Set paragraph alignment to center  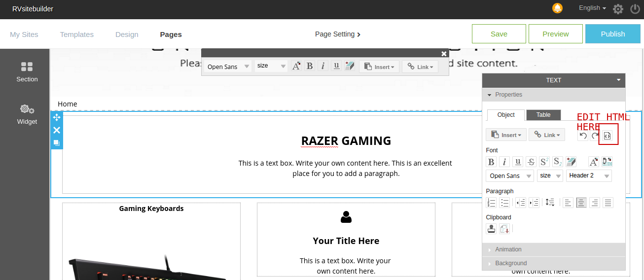[581, 203]
